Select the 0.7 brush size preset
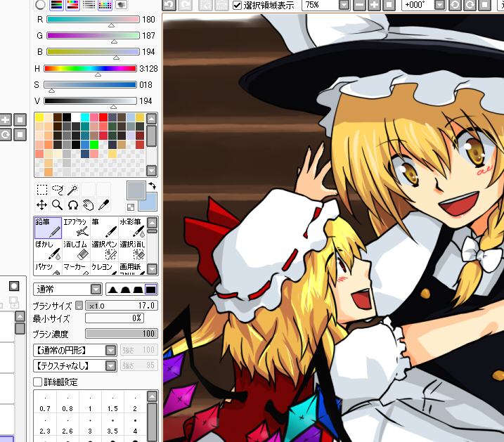 tap(45, 403)
